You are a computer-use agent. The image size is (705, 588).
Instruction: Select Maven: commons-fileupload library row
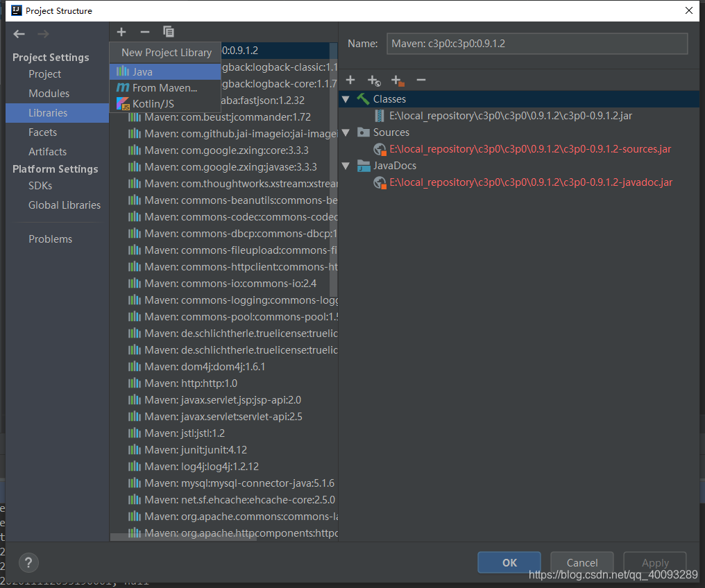(224, 250)
